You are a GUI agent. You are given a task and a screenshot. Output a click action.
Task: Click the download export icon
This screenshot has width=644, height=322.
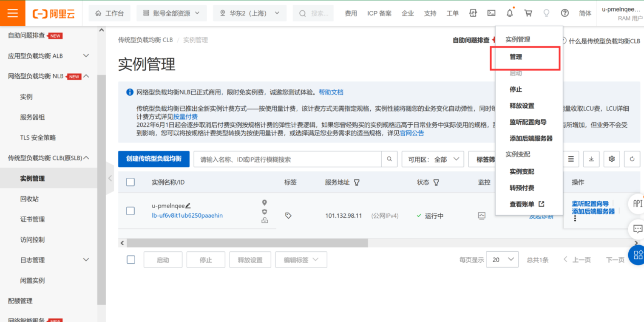(x=591, y=159)
